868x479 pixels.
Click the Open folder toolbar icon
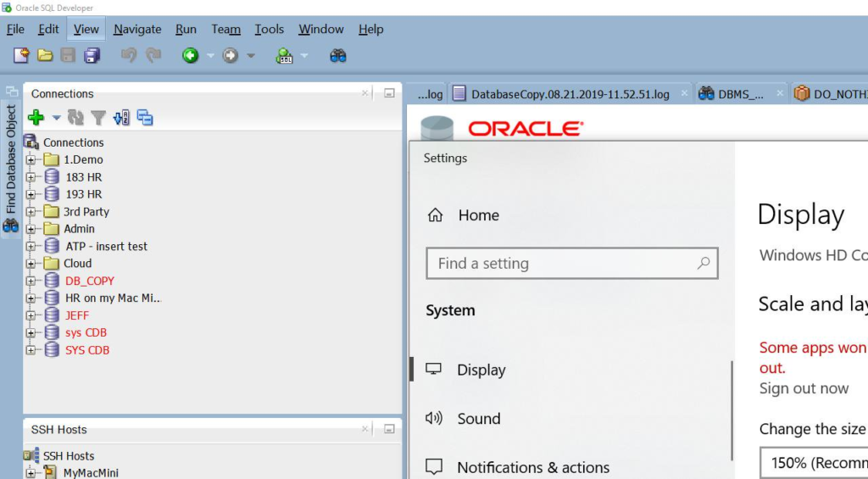pos(45,55)
